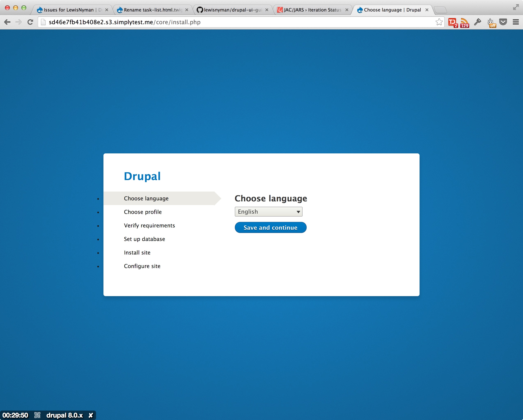
Task: Click the browser forward arrow
Action: (18, 22)
